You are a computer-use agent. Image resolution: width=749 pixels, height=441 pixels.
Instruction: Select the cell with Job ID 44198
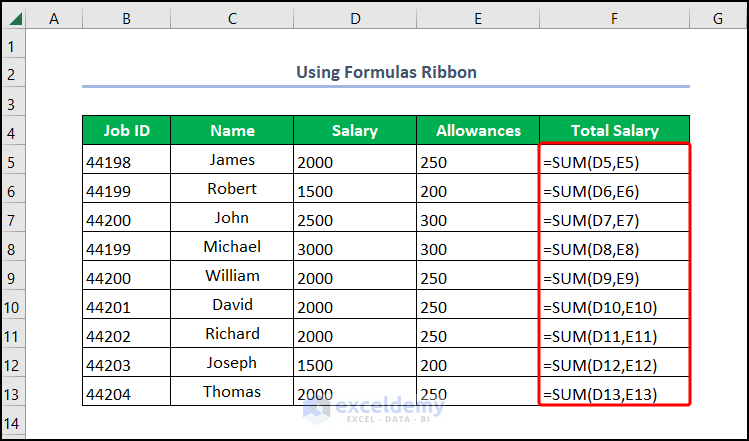click(126, 160)
